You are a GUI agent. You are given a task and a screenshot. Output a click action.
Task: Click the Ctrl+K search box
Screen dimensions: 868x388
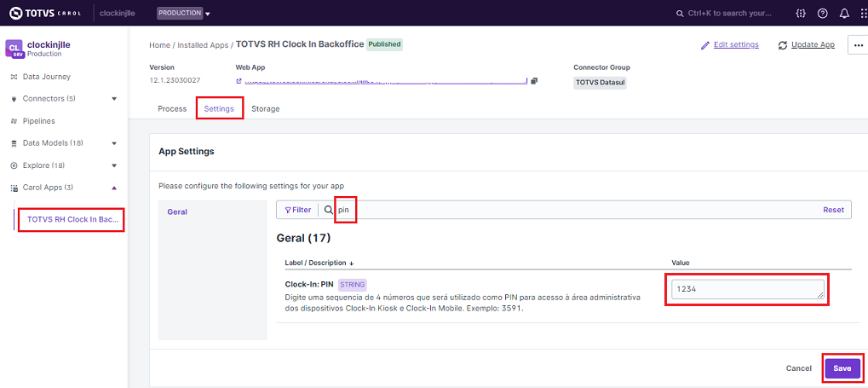(724, 14)
